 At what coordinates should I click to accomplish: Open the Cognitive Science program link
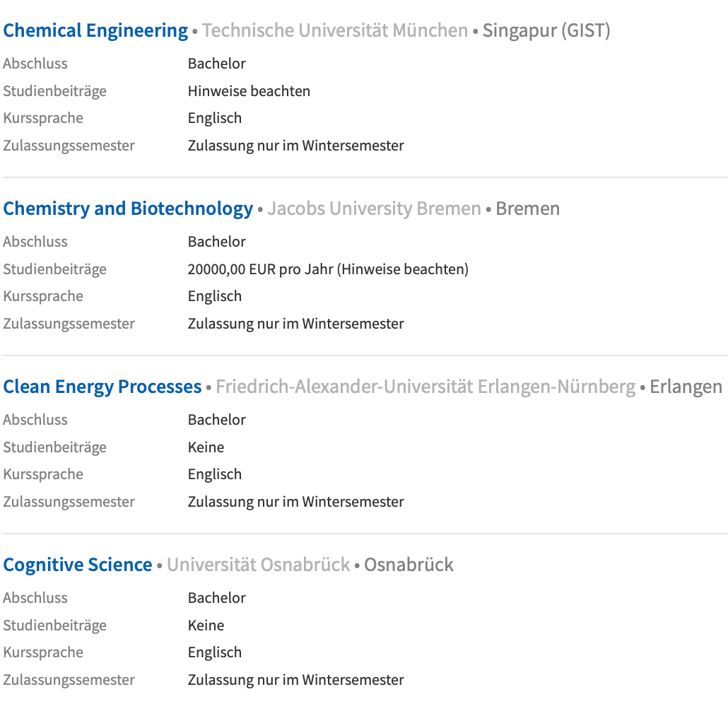(78, 565)
